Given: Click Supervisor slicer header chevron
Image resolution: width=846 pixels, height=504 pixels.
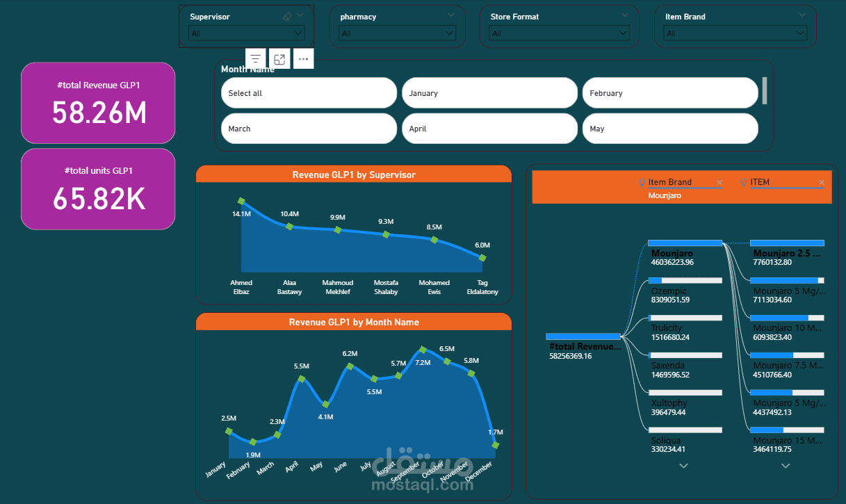Looking at the screenshot, I should [300, 15].
